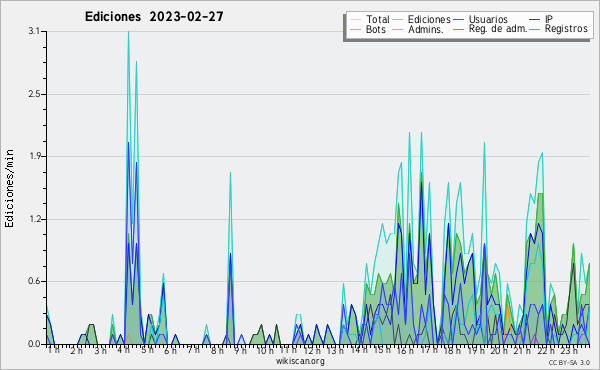Click the Total legend label
Viewport: 600px width, 370px height.
coord(378,19)
